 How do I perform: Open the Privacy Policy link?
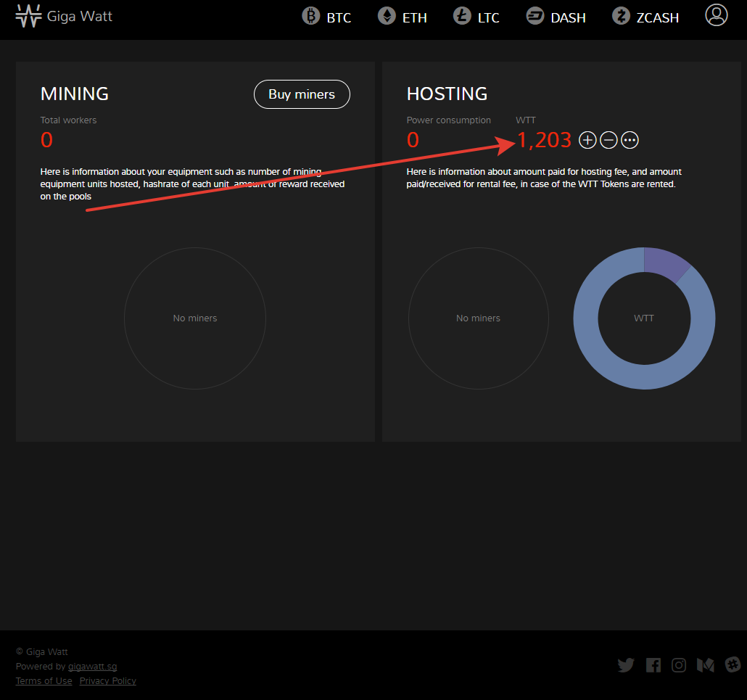point(107,680)
